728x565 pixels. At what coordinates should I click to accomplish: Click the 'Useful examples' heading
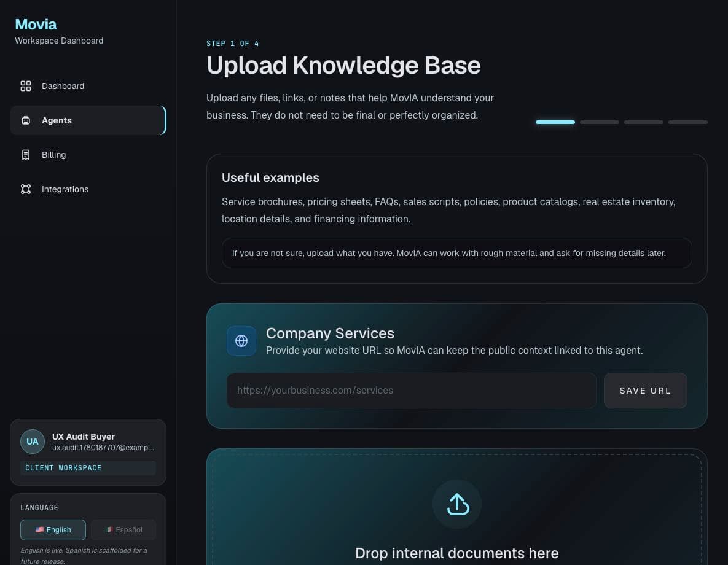point(270,177)
